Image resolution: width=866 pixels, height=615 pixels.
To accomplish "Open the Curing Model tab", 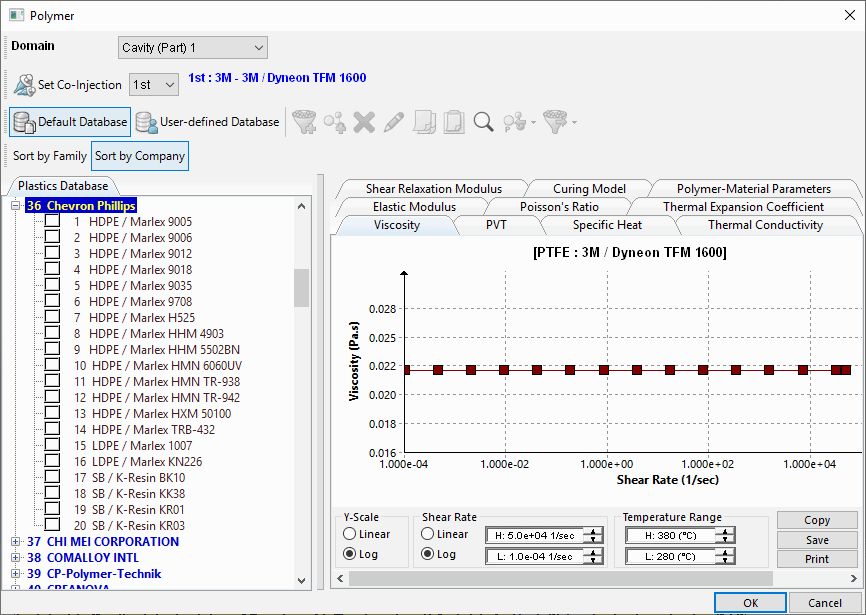I will pos(589,189).
